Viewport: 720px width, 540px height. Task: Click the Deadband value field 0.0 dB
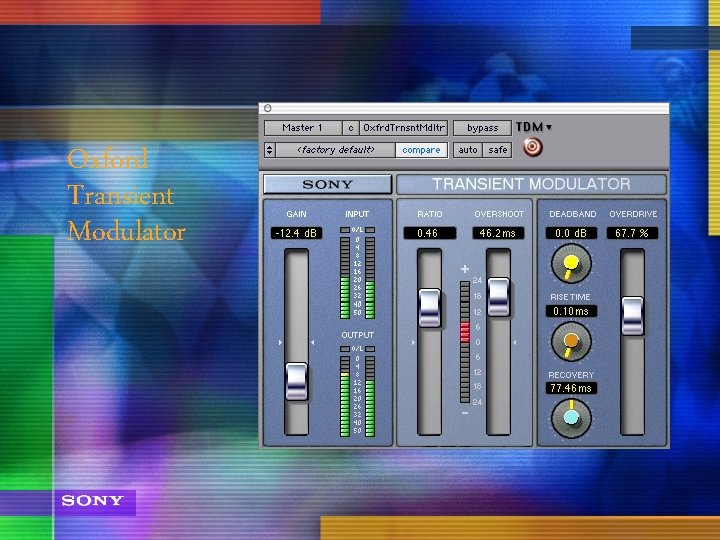coord(571,233)
